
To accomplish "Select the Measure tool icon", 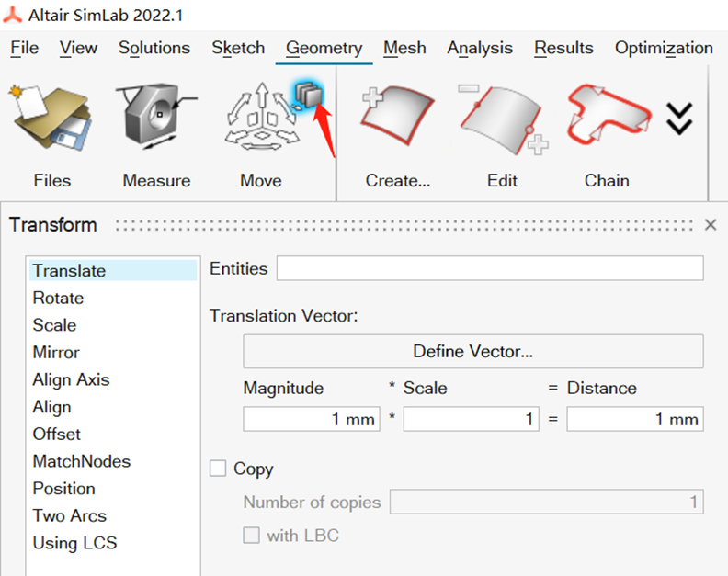I will [x=156, y=116].
